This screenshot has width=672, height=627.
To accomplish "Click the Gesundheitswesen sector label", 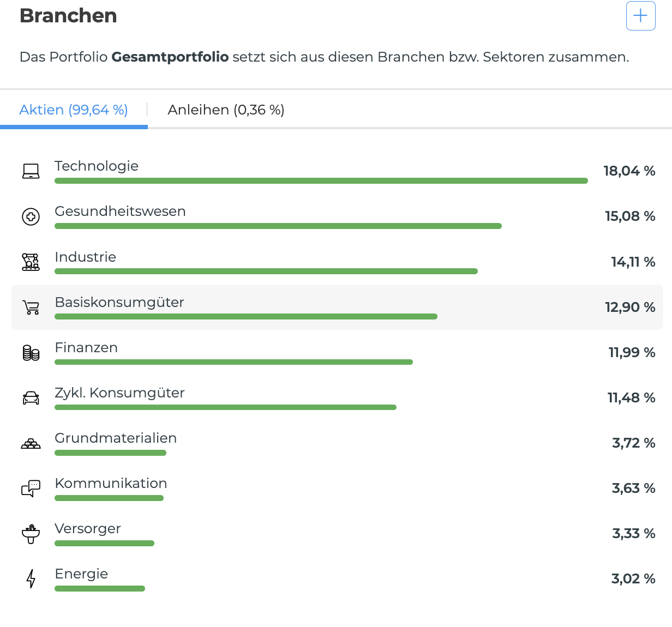I will [120, 212].
